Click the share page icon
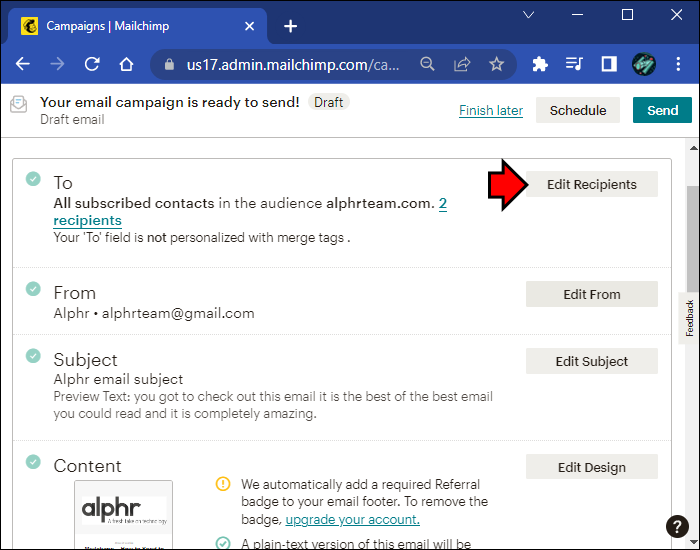The height and width of the screenshot is (550, 700). click(x=462, y=64)
